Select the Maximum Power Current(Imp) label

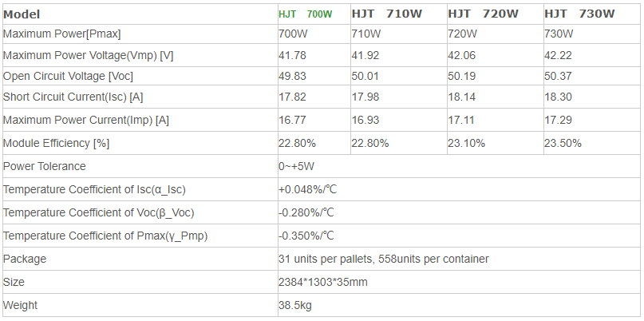point(86,120)
